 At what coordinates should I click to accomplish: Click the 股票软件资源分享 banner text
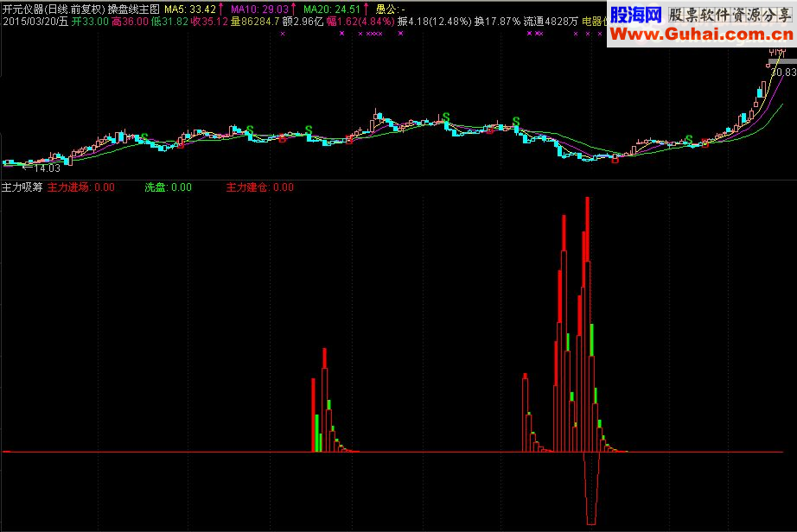pos(730,15)
